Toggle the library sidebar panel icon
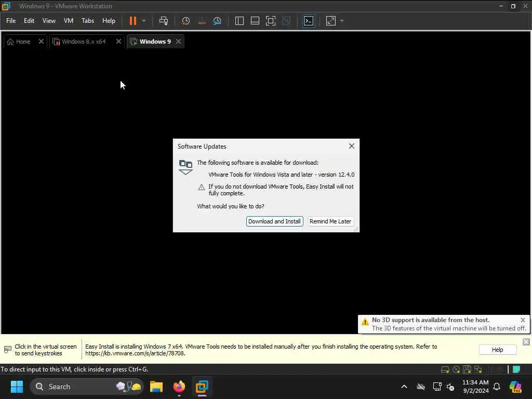The image size is (532, 399). point(239,21)
